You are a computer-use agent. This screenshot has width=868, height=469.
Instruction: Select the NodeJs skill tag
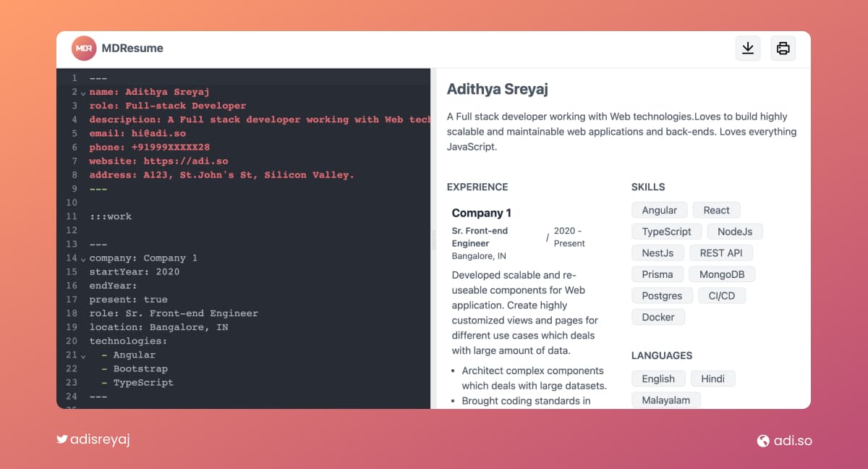tap(735, 231)
